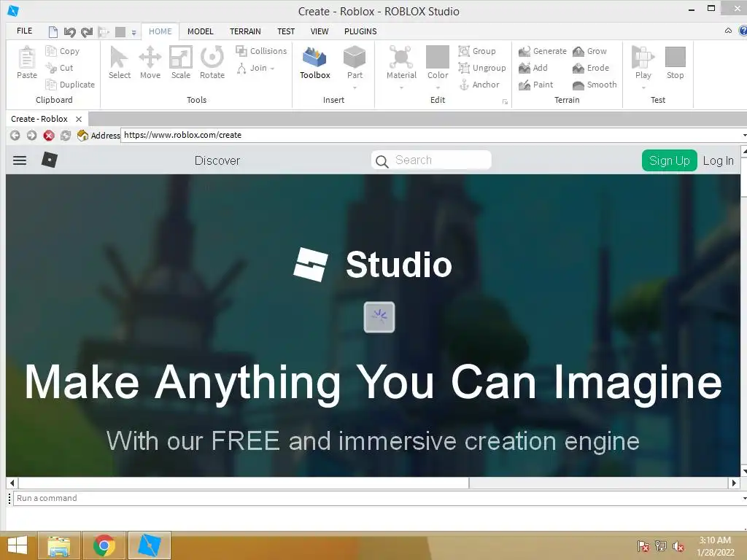The height and width of the screenshot is (560, 747).
Task: Toggle Collisions on or off
Action: point(261,51)
